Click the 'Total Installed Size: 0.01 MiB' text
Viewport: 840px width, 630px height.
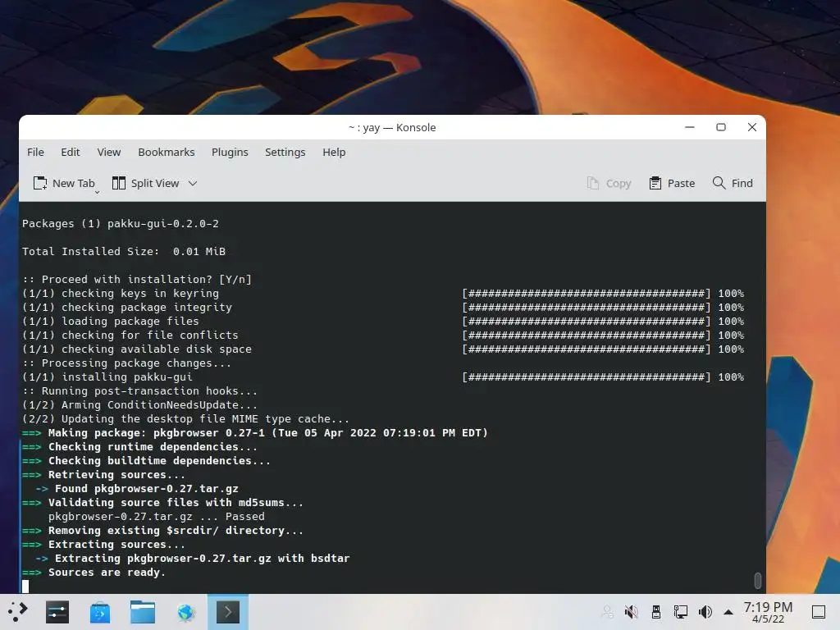tap(124, 251)
